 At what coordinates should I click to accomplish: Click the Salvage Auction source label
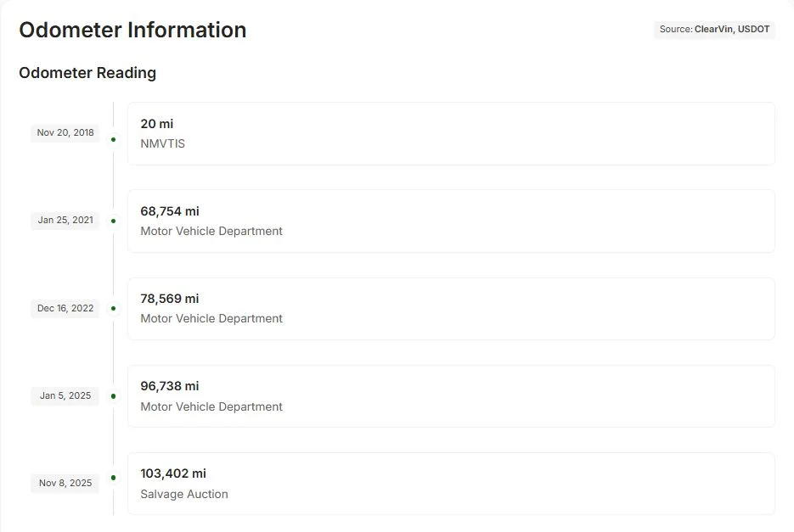[184, 494]
